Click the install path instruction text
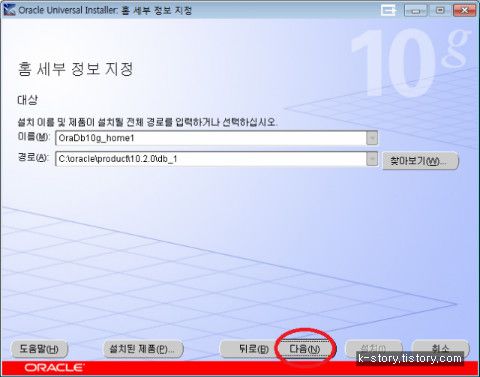 [x=147, y=122]
